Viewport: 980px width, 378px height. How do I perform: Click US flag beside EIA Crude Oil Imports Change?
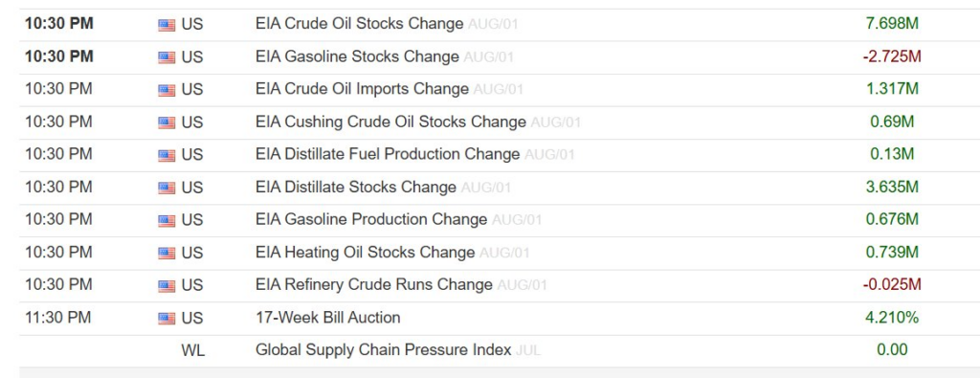[x=167, y=89]
